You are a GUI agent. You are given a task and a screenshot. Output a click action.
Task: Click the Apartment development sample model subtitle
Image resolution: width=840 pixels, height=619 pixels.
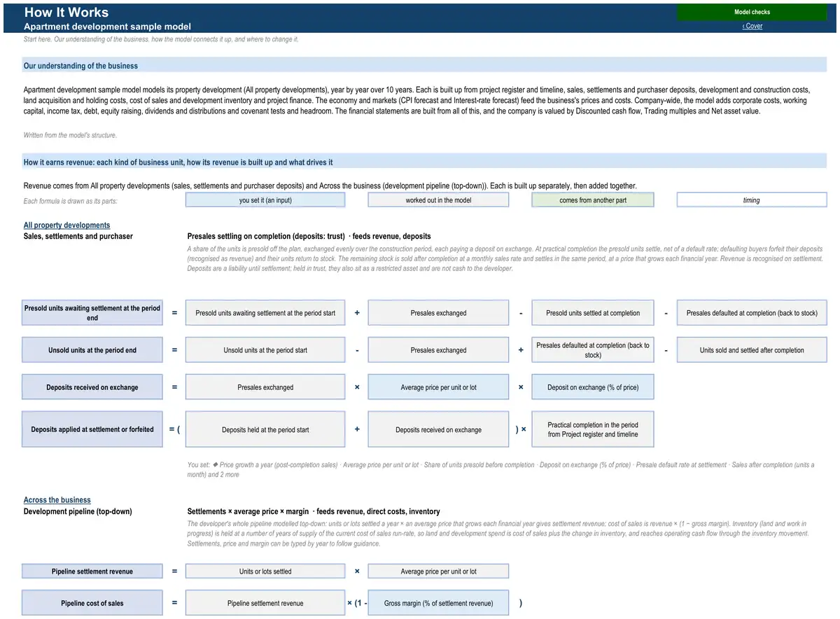click(x=107, y=27)
